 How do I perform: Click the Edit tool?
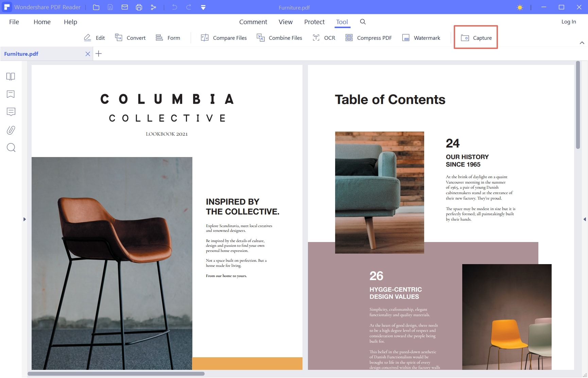pyautogui.click(x=94, y=38)
